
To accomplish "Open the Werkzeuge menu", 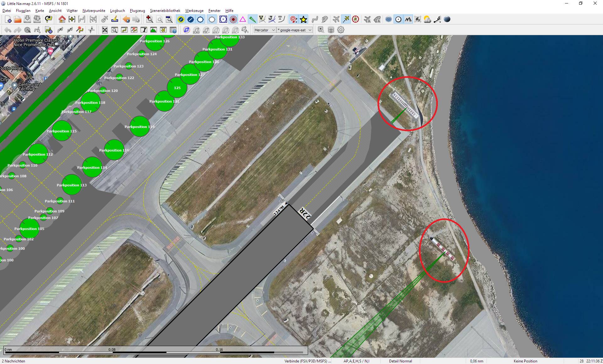I will pyautogui.click(x=194, y=10).
